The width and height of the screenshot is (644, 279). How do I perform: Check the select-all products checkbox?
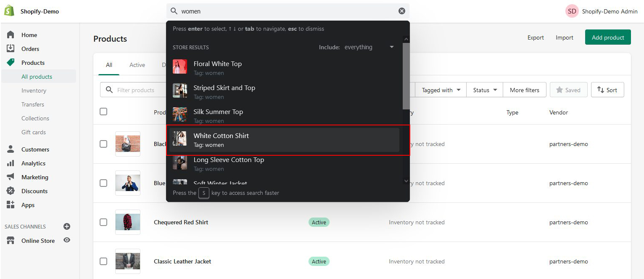click(x=103, y=112)
